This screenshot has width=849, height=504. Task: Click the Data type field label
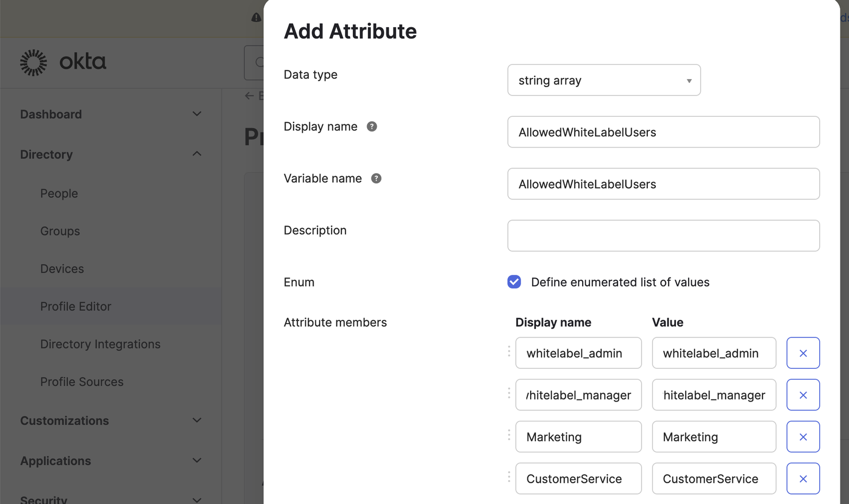point(310,75)
